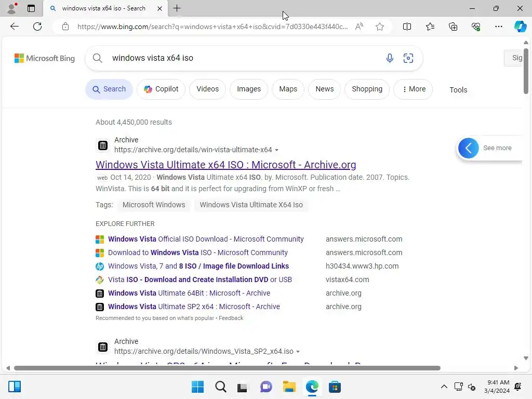Open a new tab with plus icon
This screenshot has width=532, height=399.
click(177, 8)
